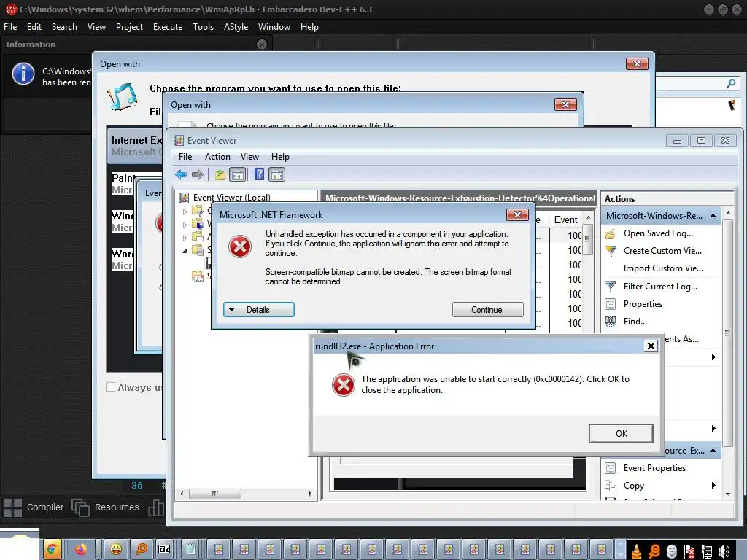Click Continue in .NET Framework dialog
This screenshot has width=747, height=560.
(487, 309)
